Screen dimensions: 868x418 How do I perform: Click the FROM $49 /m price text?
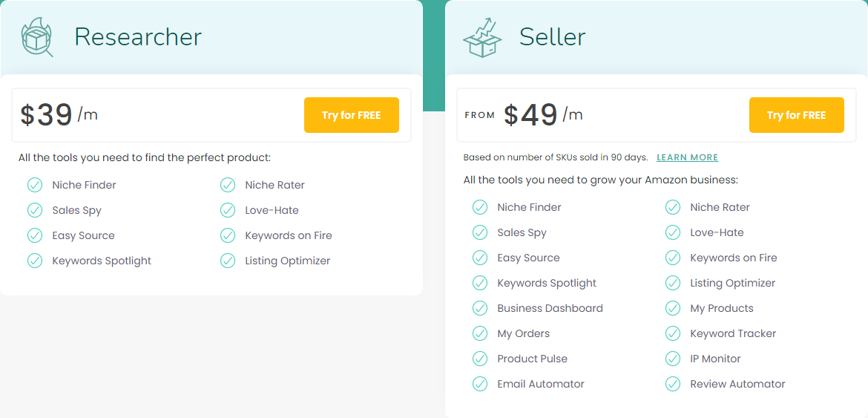[524, 115]
